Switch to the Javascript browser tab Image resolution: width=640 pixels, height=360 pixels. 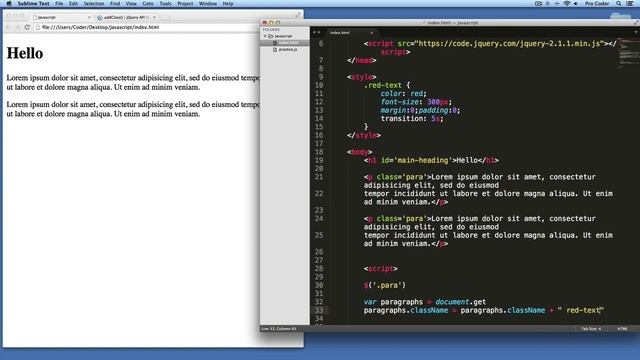coord(61,17)
